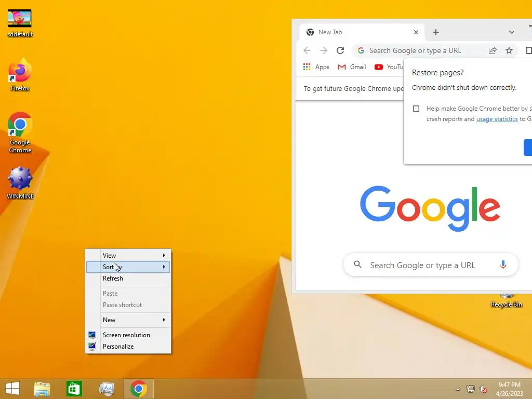
Task: Click the Windows Start button
Action: point(12,389)
